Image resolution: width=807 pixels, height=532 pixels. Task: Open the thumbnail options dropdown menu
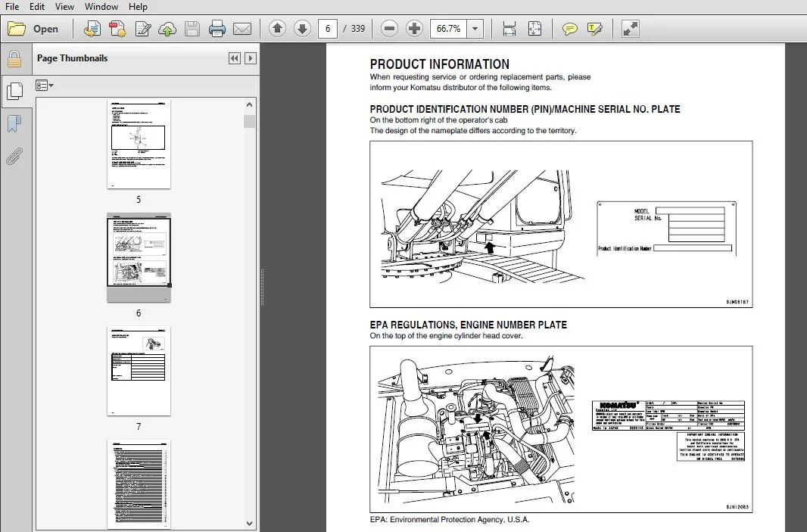point(44,86)
